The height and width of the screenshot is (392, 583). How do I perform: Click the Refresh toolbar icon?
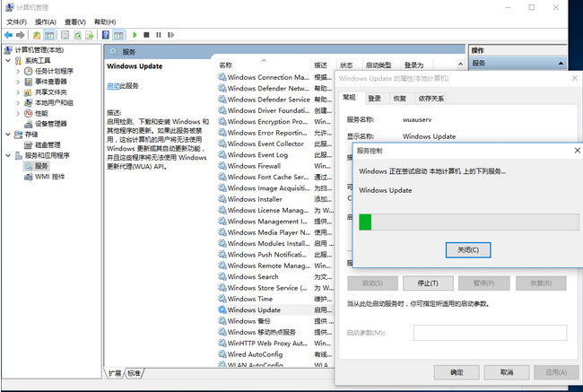[77, 35]
